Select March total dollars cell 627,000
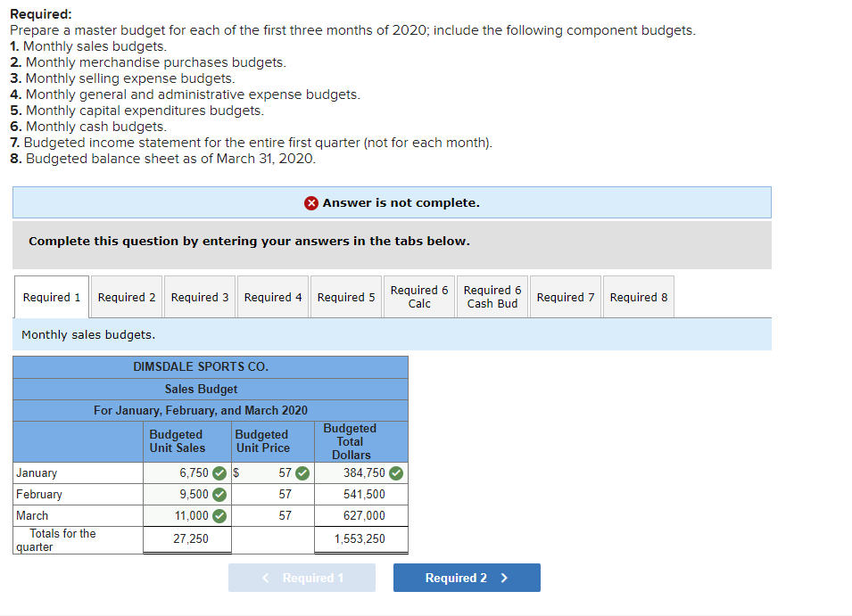Image resolution: width=852 pixels, height=616 pixels. [x=361, y=515]
